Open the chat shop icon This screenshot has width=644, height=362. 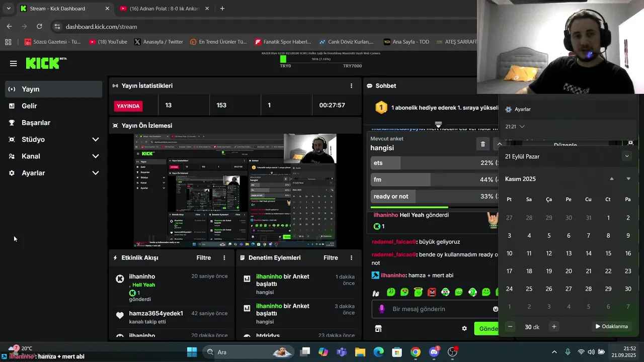pos(378,328)
